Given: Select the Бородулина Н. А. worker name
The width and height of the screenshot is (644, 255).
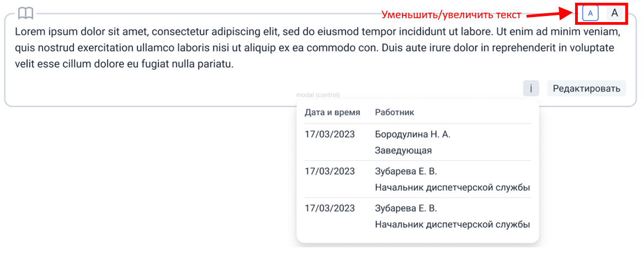Looking at the screenshot, I should pos(412,134).
